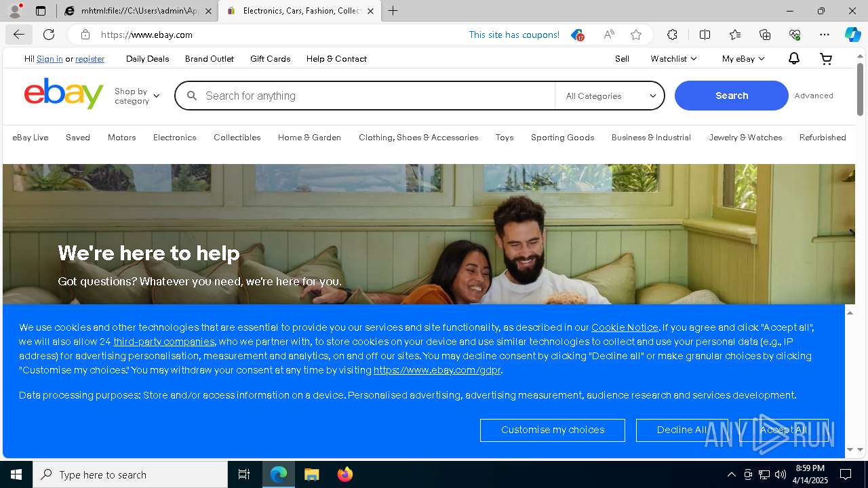
Task: Select the Motors category
Action: click(x=122, y=138)
